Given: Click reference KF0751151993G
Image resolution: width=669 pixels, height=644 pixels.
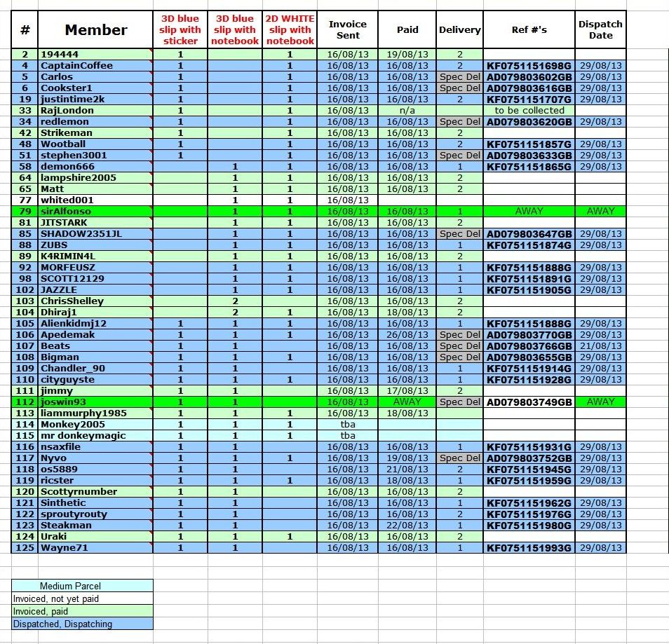Looking at the screenshot, I should pyautogui.click(x=529, y=548).
